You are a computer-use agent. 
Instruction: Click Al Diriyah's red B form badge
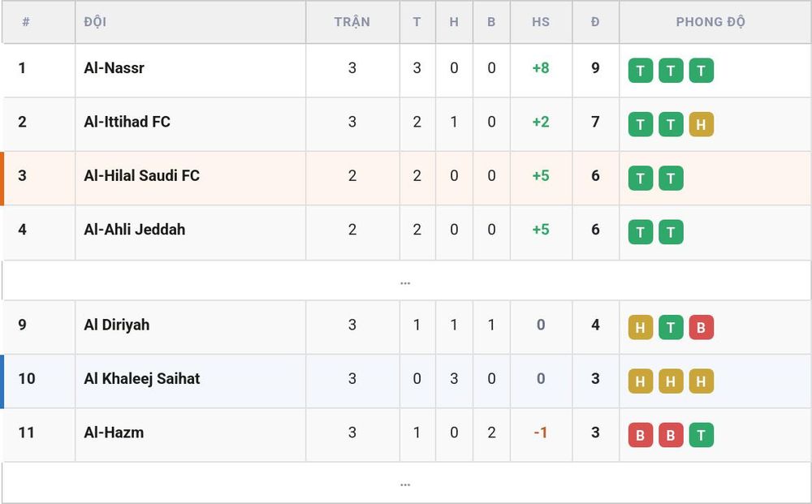point(702,327)
